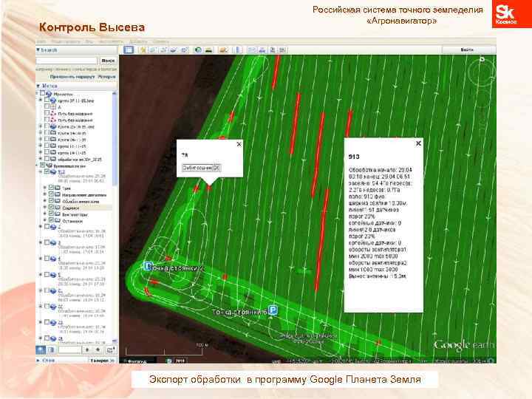Click the Save Image toolbar icon
Screen dimensions: 532x399
272,50
